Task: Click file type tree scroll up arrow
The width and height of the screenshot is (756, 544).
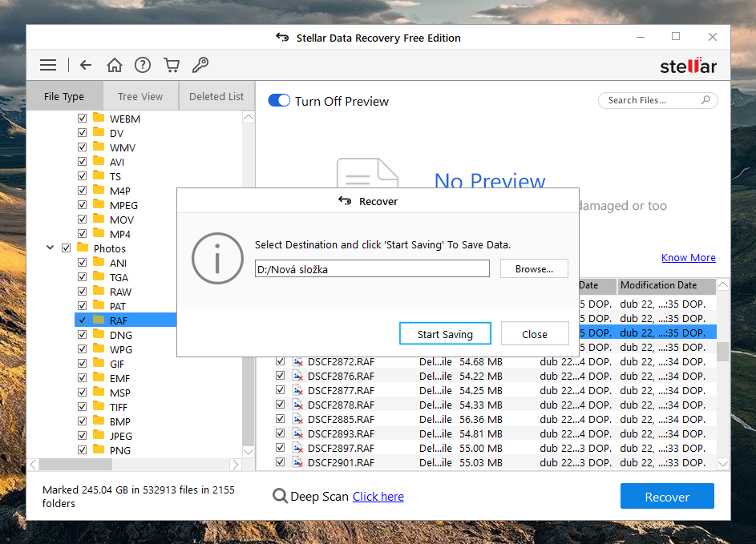Action: [249, 117]
